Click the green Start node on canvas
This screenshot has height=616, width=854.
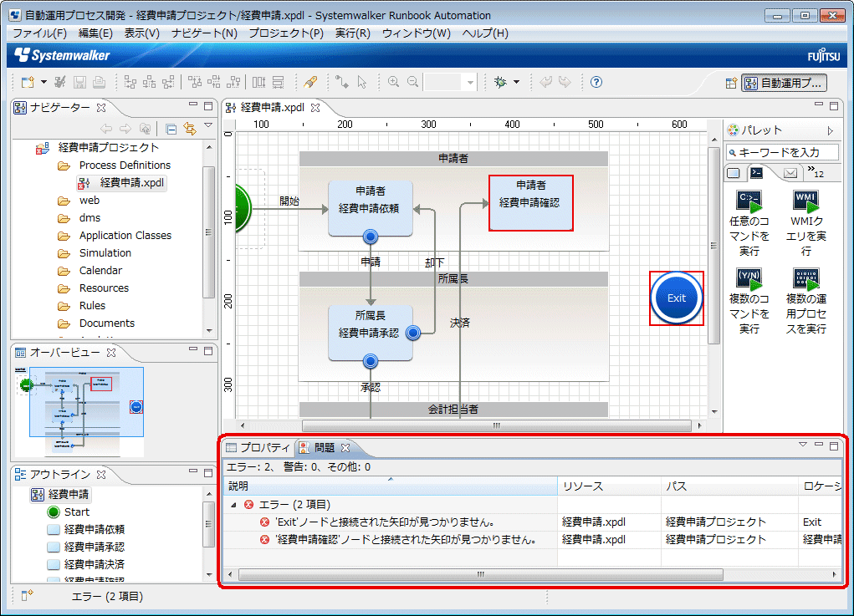click(243, 208)
